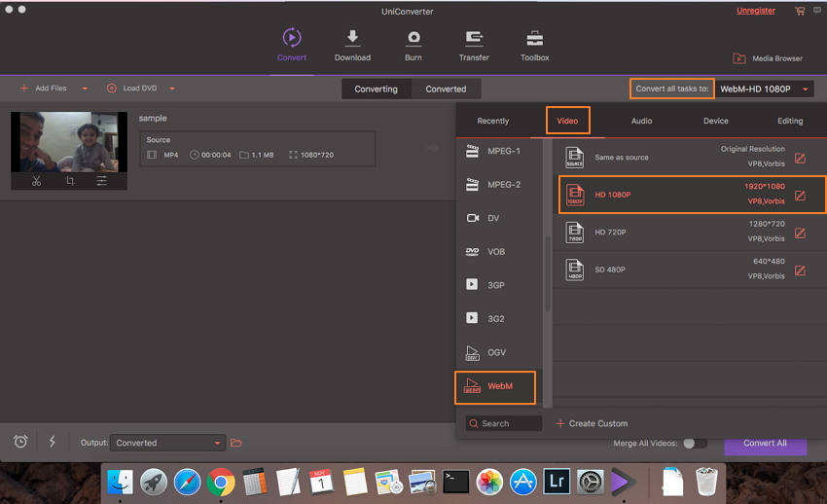Click the Unregister link
The width and height of the screenshot is (827, 504).
point(756,11)
